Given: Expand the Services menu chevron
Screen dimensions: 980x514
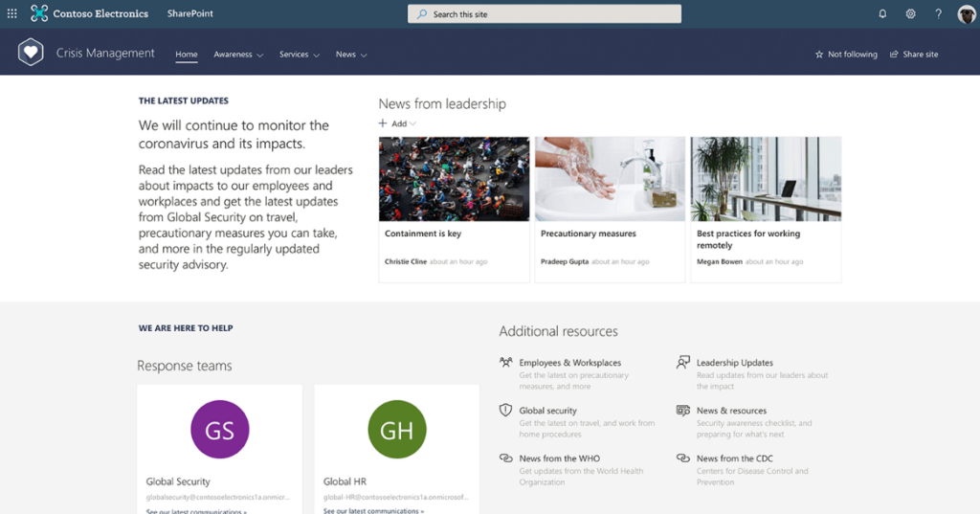Looking at the screenshot, I should tap(316, 55).
